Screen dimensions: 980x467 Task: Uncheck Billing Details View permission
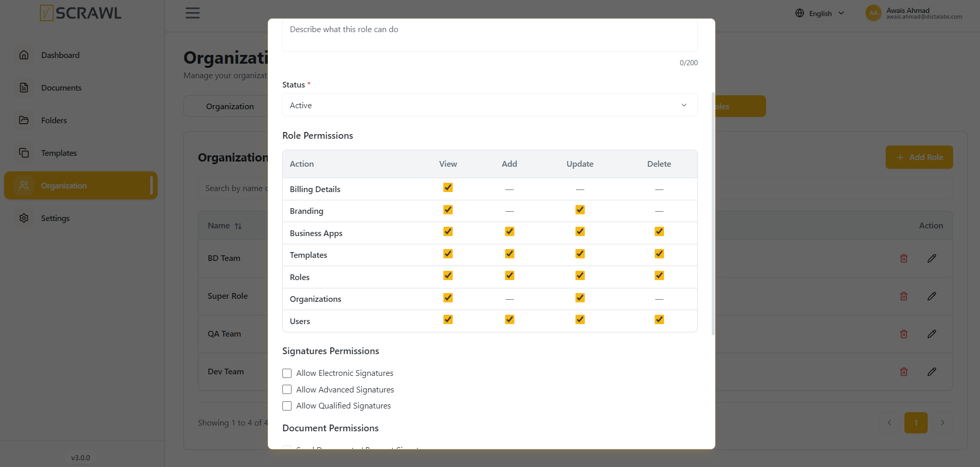tap(448, 187)
